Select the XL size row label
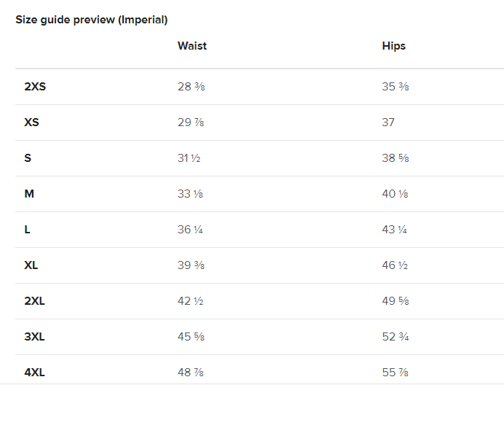 [31, 265]
